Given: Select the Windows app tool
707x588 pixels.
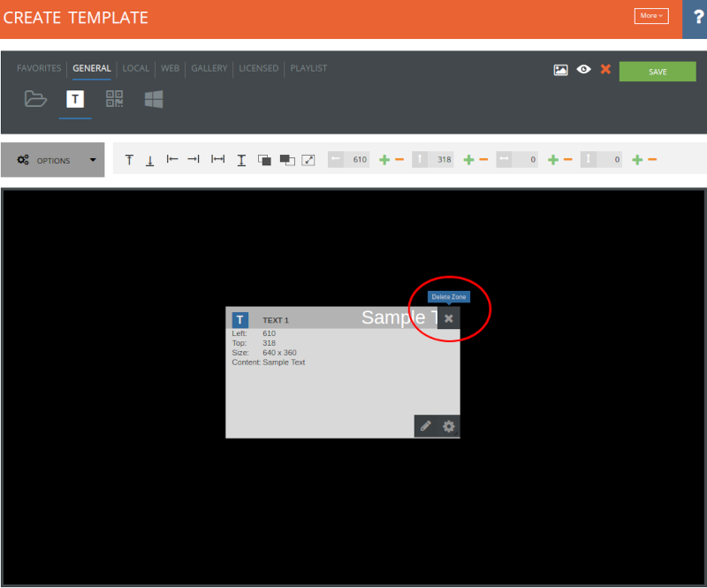Looking at the screenshot, I should tap(154, 99).
